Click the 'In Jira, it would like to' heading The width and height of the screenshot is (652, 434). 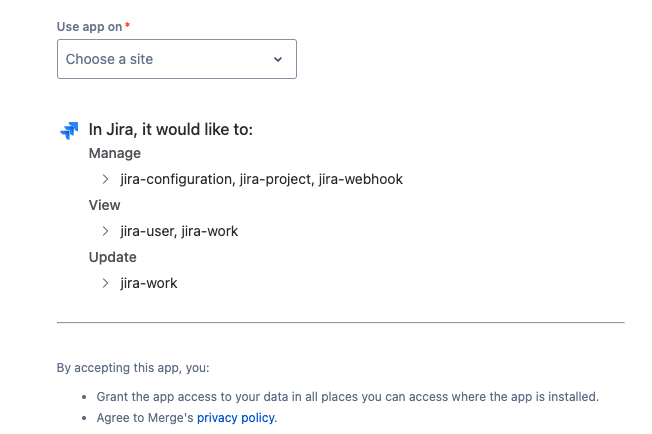click(171, 130)
